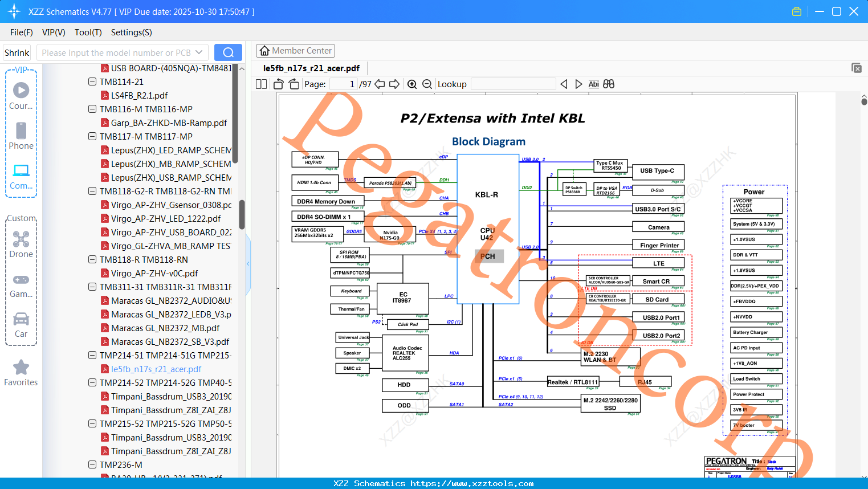This screenshot has width=868, height=489.
Task: Open Virgo_AP-ZHV_Gsensor_0308 file
Action: (x=171, y=205)
